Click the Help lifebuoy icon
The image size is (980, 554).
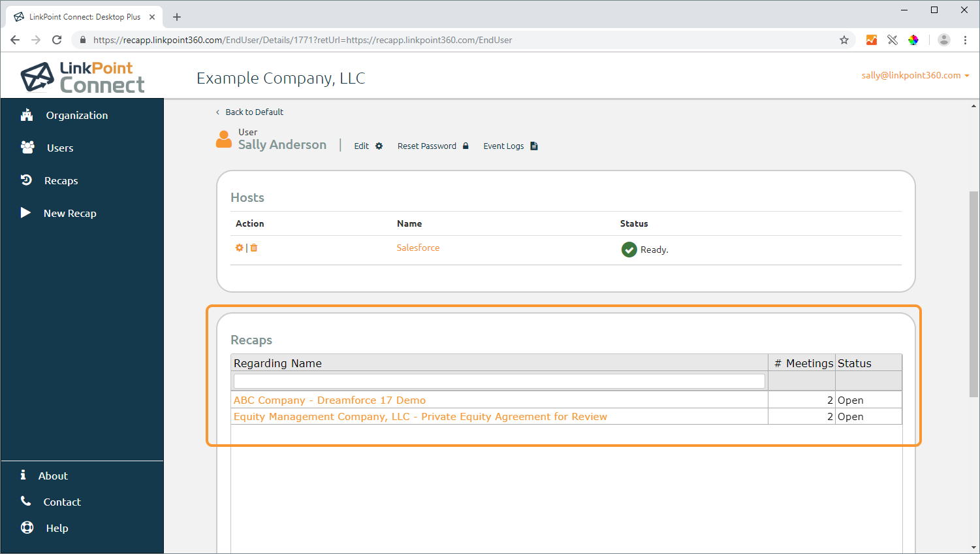27,527
